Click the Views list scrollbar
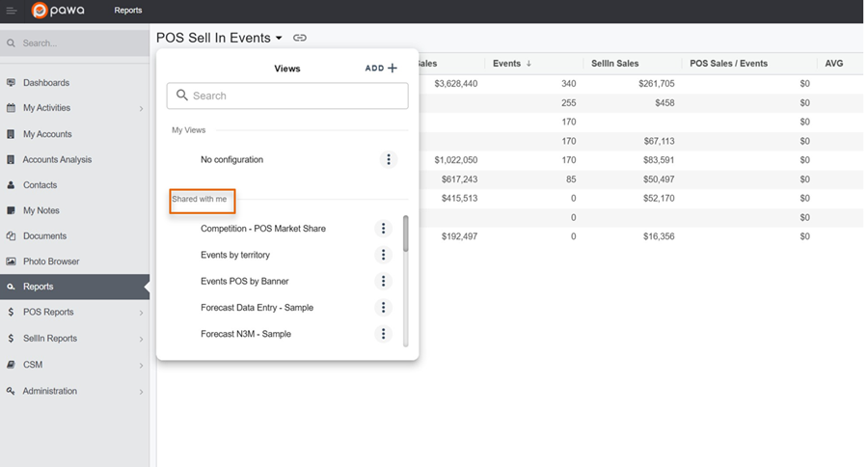The height and width of the screenshot is (467, 868). (x=406, y=233)
